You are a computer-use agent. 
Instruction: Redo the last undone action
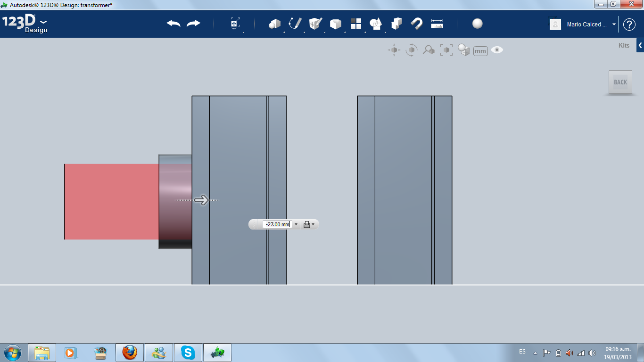click(x=193, y=24)
